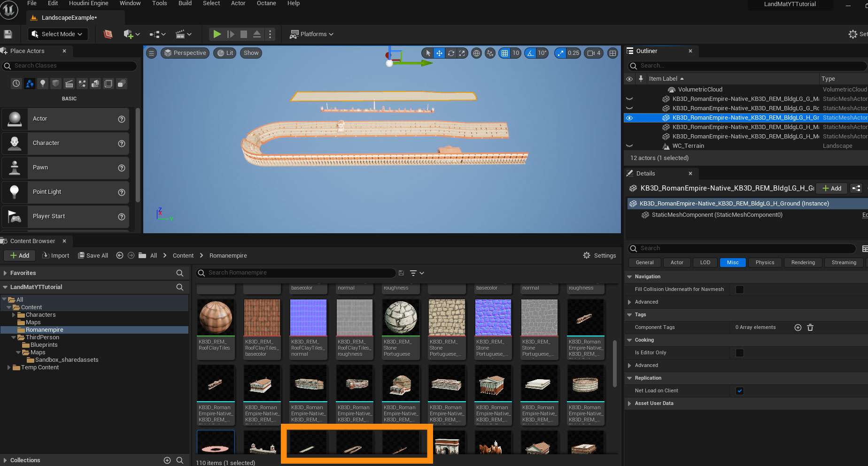This screenshot has height=466, width=868.
Task: Select the Recently Placed clock category
Action: tap(16, 84)
